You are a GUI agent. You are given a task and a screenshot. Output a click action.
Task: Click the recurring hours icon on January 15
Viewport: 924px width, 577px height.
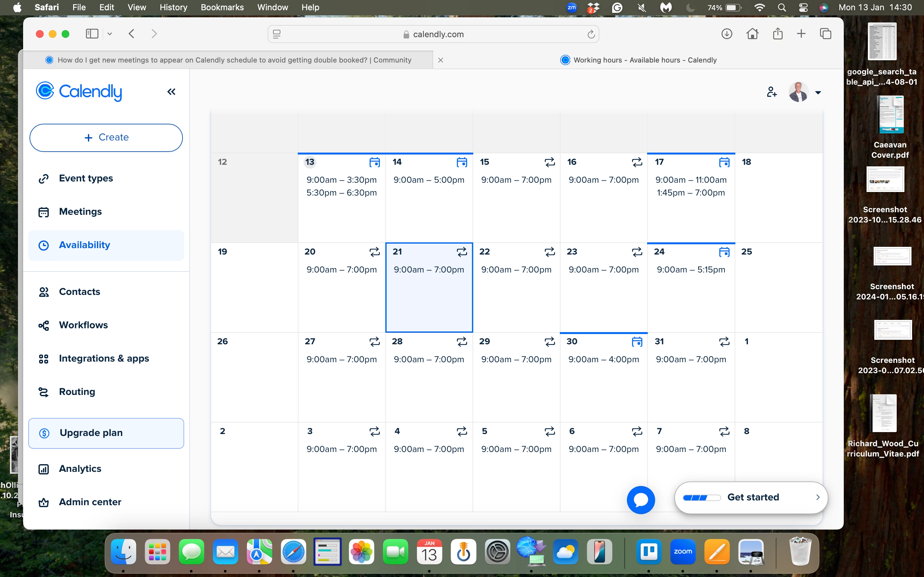[x=550, y=162]
